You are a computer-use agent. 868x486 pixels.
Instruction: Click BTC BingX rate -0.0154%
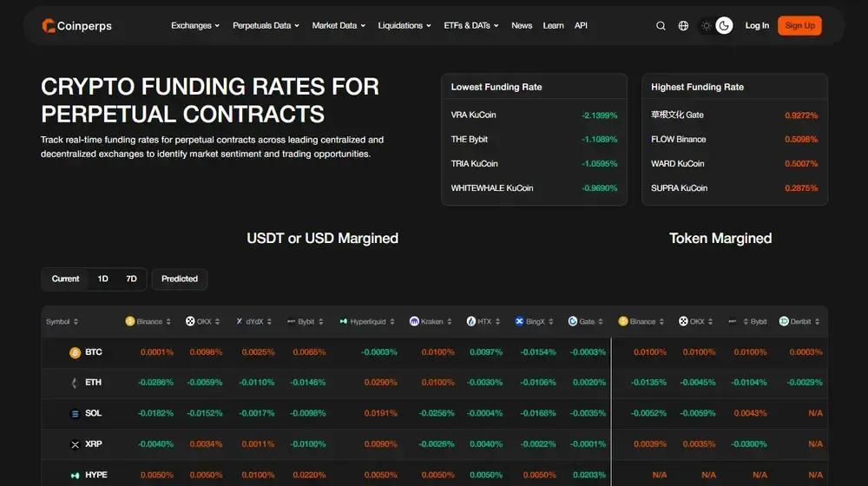pos(538,352)
